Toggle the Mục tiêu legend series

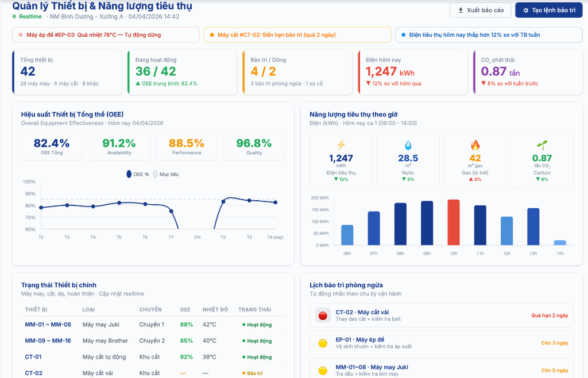pos(165,174)
